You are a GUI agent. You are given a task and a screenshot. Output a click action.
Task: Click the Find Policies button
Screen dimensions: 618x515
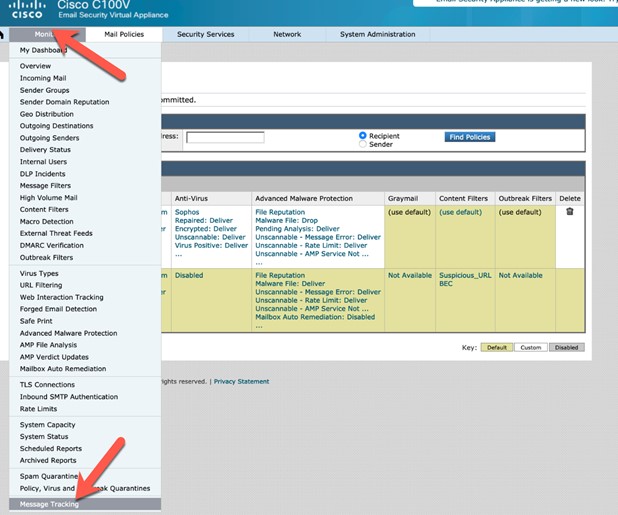pyautogui.click(x=469, y=137)
